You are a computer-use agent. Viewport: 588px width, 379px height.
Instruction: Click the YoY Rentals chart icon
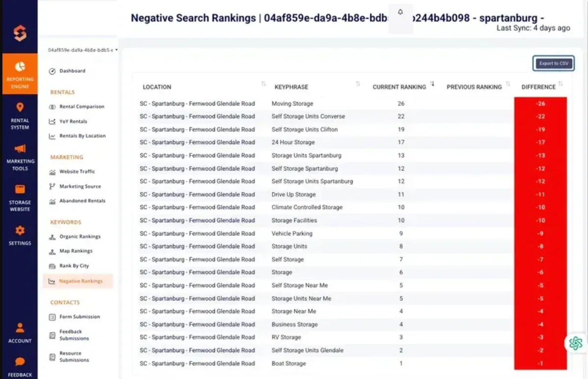[52, 121]
